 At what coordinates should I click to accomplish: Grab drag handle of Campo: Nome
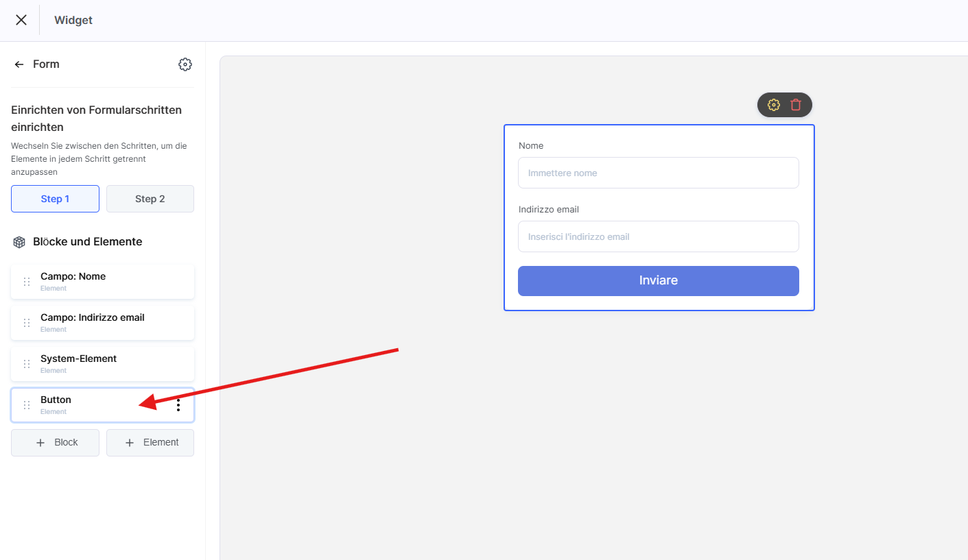point(27,282)
